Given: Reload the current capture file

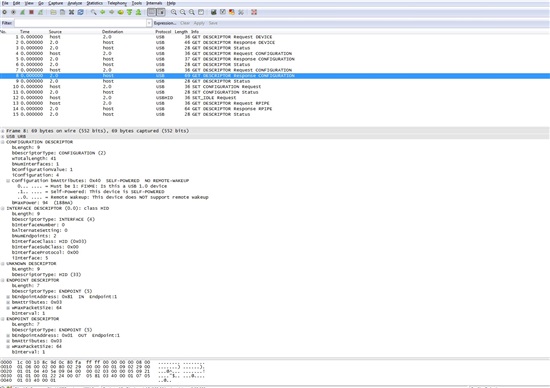Looking at the screenshot, I should [x=80, y=12].
